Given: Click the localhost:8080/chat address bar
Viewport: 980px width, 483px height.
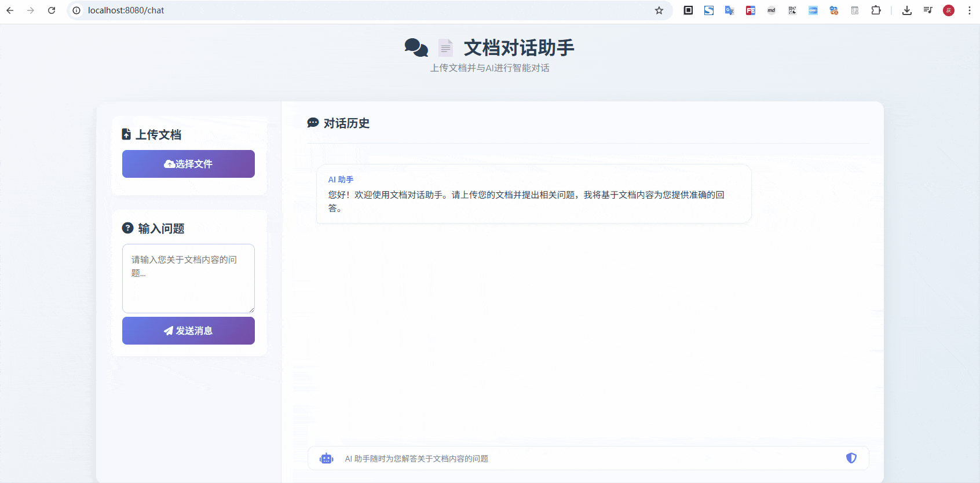Looking at the screenshot, I should point(348,10).
